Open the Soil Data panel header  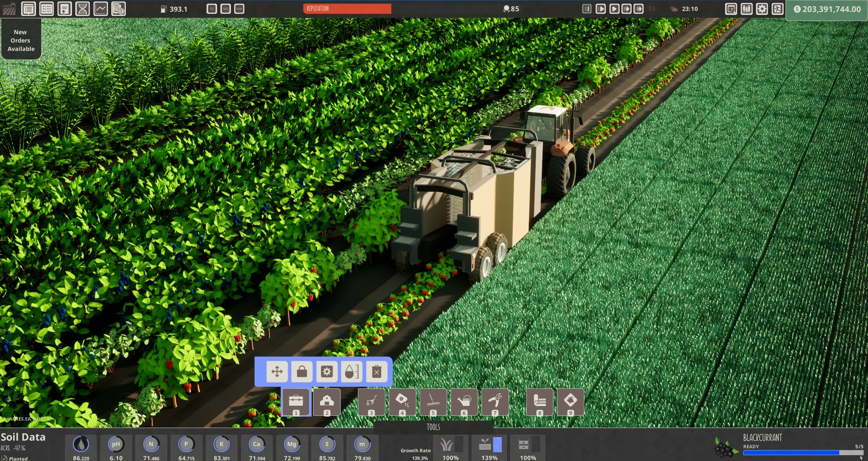click(x=24, y=437)
